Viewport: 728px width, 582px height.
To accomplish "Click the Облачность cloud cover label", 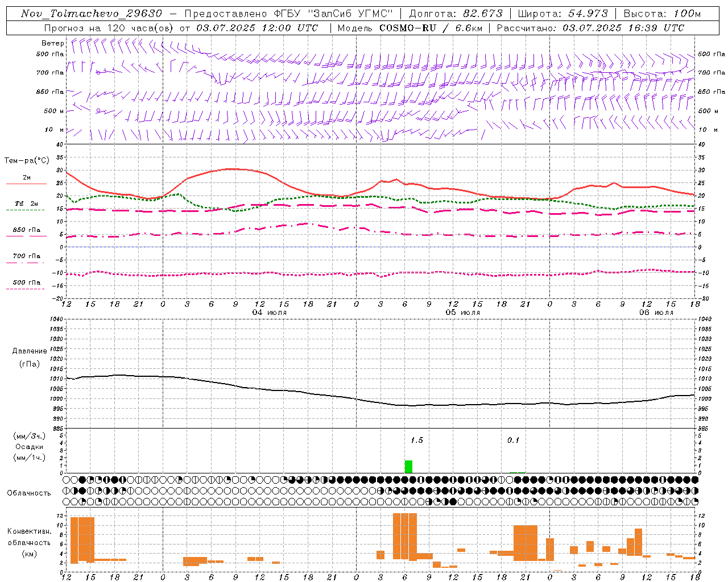I will tap(29, 493).
